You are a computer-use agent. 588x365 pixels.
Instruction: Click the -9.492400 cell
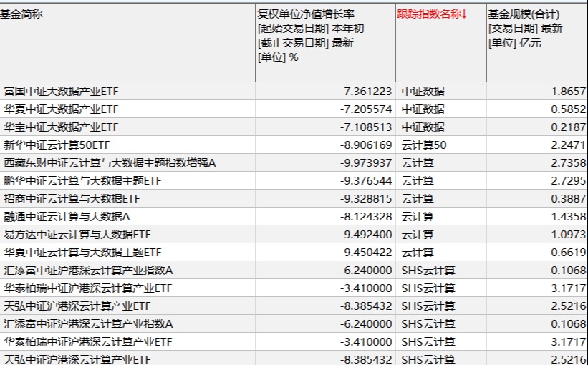[x=366, y=235]
